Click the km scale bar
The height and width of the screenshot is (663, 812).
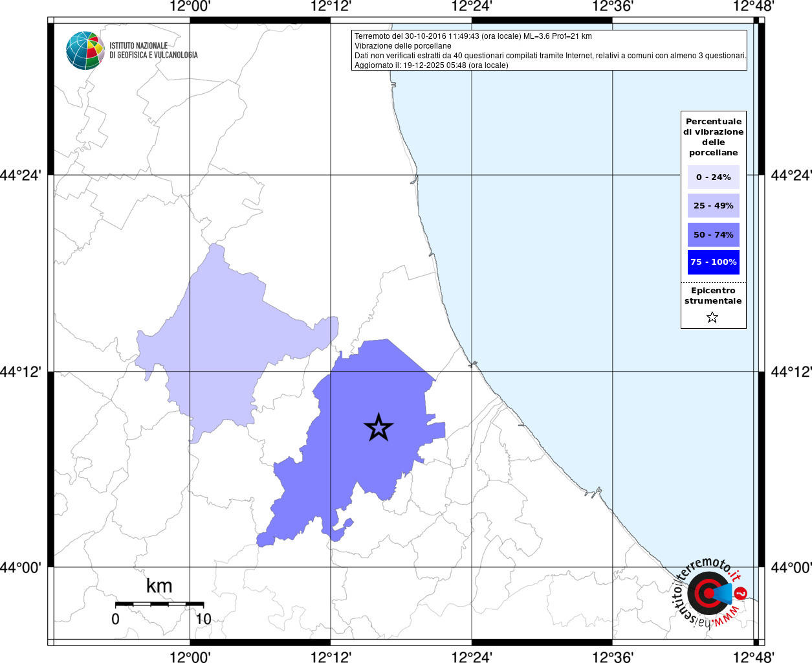tap(159, 604)
